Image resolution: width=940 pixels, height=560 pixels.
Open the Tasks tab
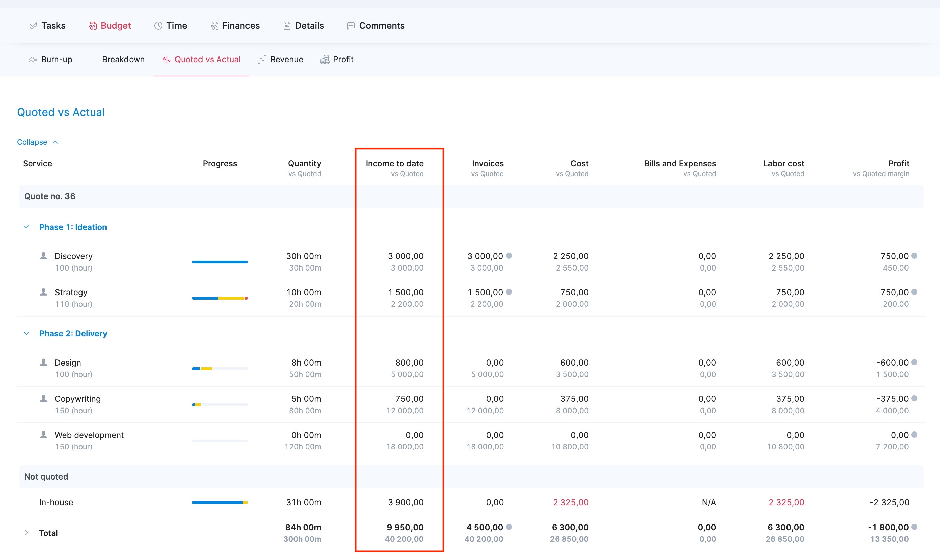(x=48, y=26)
